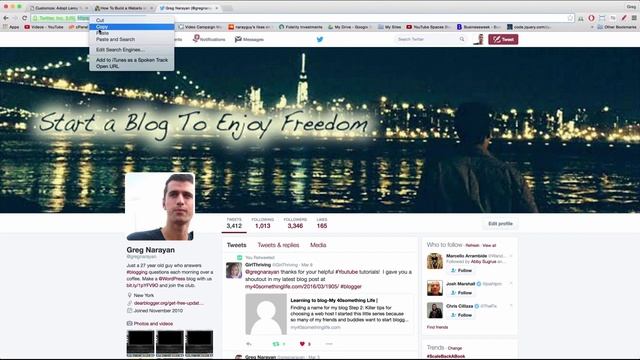Click Change next to Trends
This screenshot has width=640, height=360.
(455, 348)
